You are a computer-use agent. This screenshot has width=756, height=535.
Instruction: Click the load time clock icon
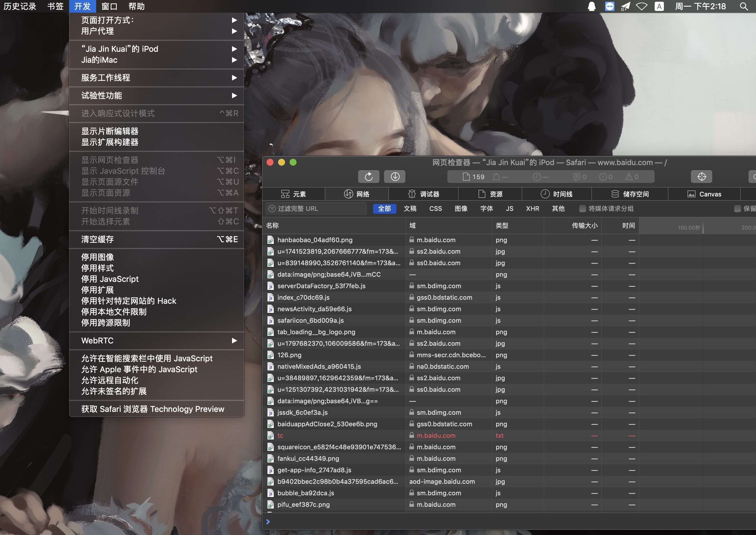[537, 177]
